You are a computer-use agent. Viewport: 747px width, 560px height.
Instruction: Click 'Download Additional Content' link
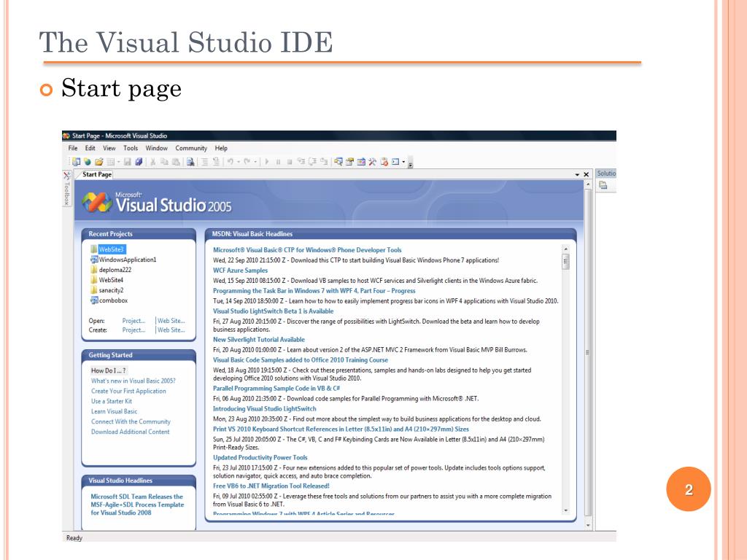(130, 432)
